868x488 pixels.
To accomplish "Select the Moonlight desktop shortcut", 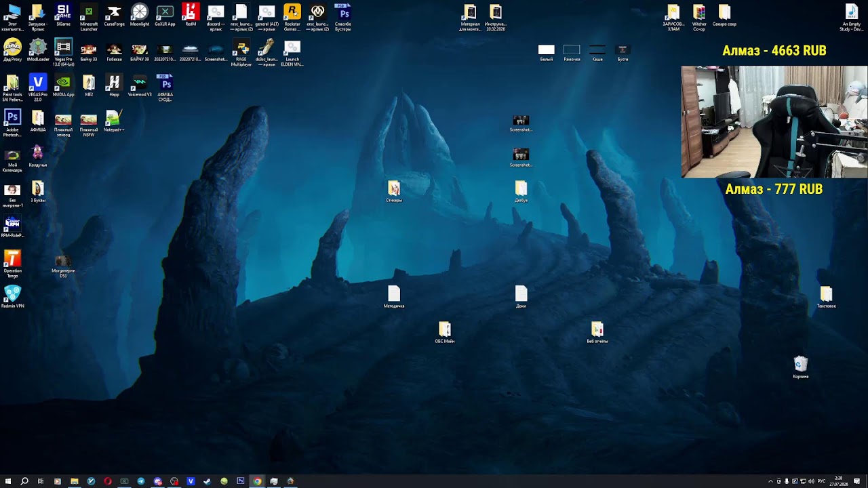I will [140, 16].
